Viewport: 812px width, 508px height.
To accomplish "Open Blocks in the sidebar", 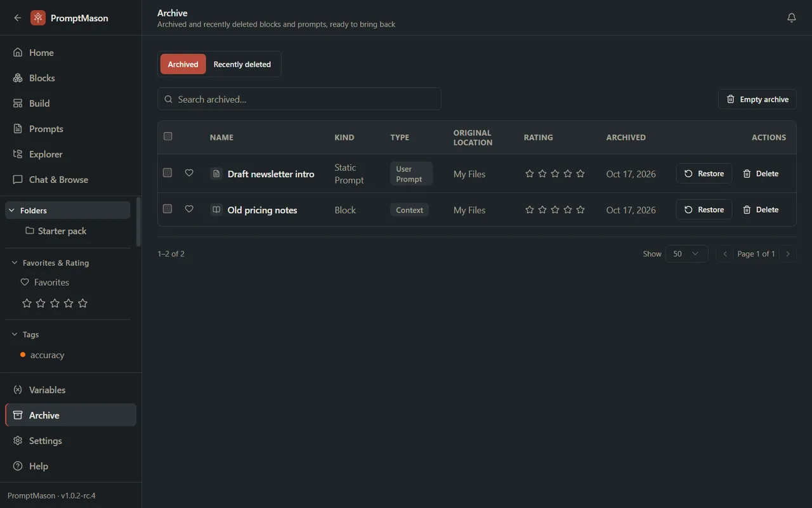I will point(70,78).
